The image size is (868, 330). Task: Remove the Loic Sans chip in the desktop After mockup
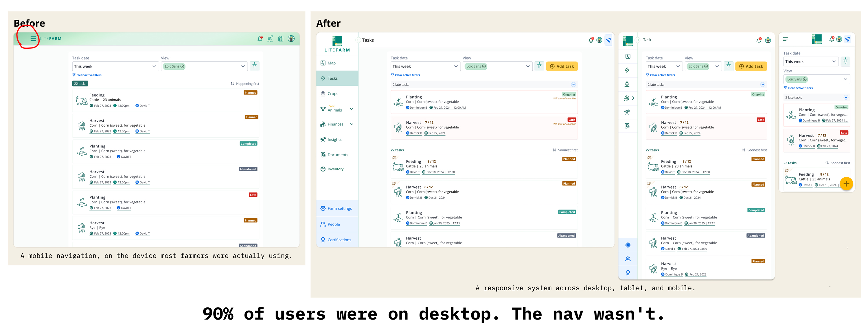coord(484,66)
